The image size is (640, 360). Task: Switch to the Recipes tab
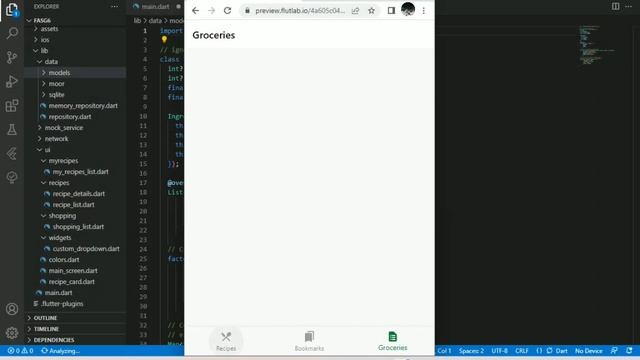[226, 341]
